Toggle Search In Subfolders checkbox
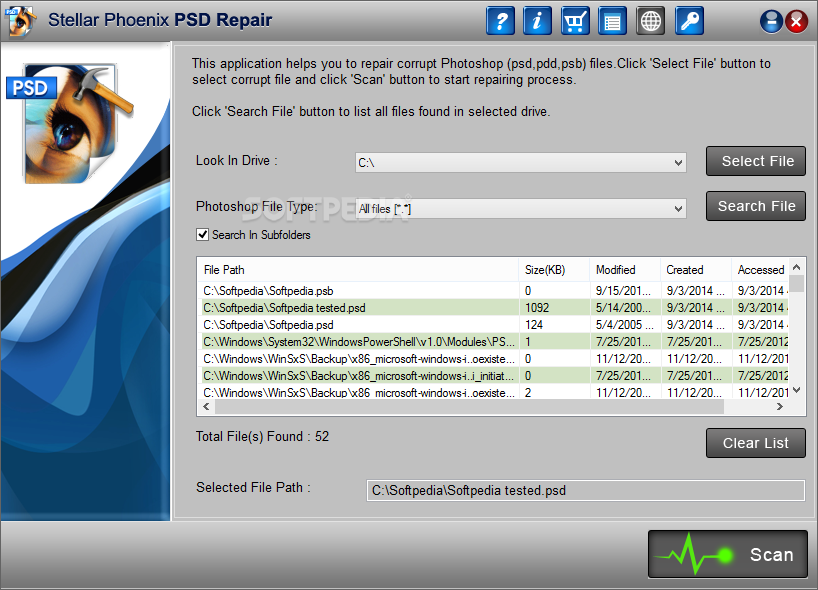 point(202,235)
